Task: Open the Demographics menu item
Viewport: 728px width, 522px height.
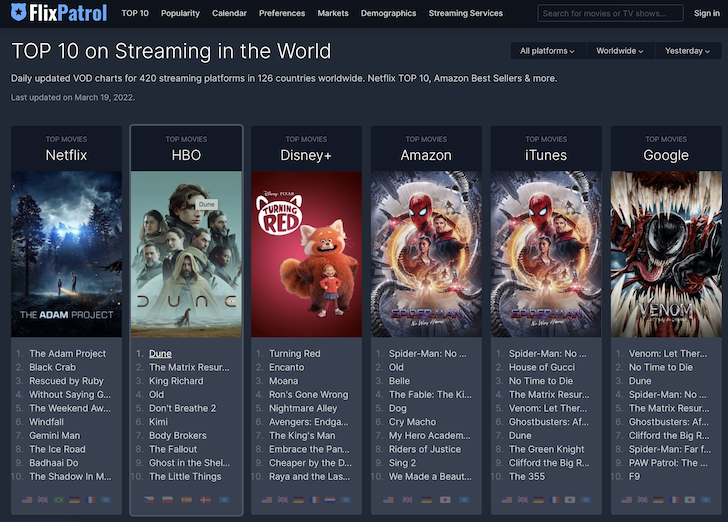Action: pyautogui.click(x=389, y=13)
